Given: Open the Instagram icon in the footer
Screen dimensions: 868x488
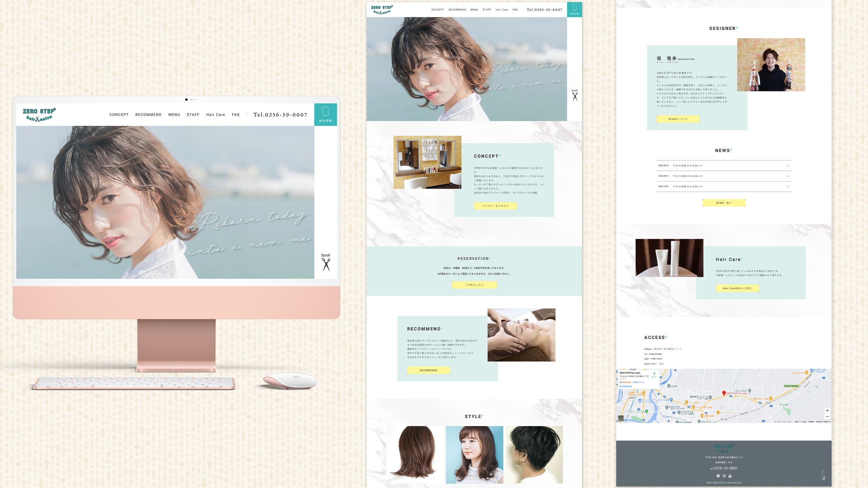Looking at the screenshot, I should [x=724, y=476].
